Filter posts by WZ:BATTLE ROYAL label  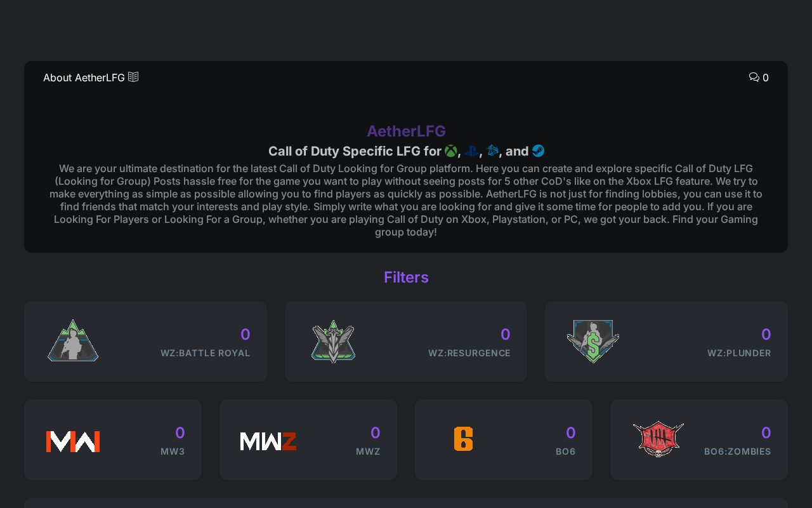click(x=206, y=353)
